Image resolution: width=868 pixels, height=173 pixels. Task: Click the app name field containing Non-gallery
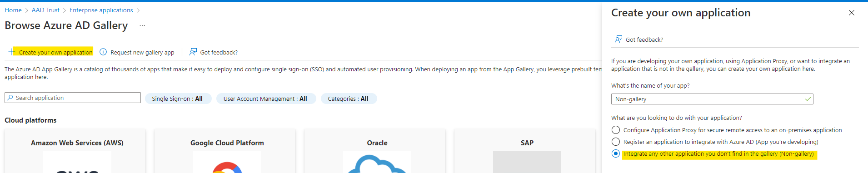click(712, 99)
